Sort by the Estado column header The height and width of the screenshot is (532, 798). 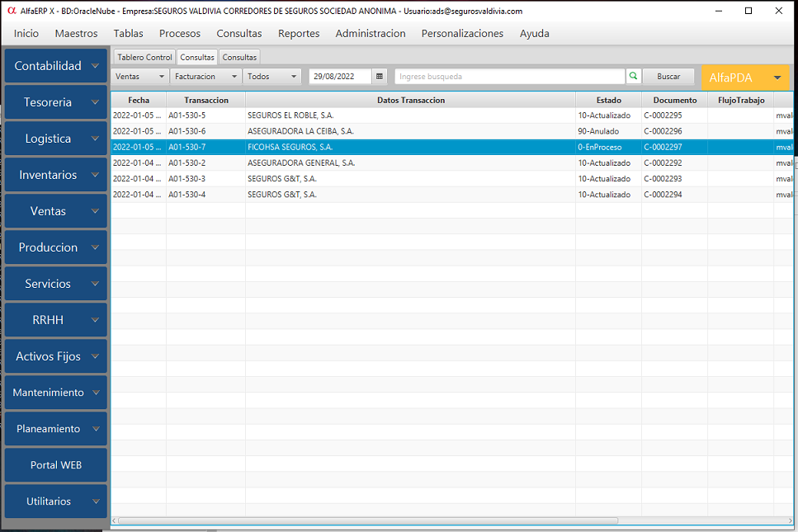click(608, 100)
